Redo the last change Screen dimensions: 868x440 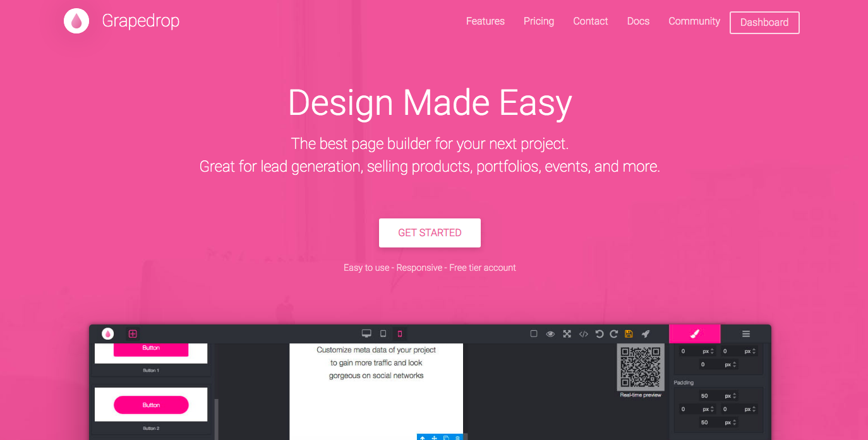613,334
